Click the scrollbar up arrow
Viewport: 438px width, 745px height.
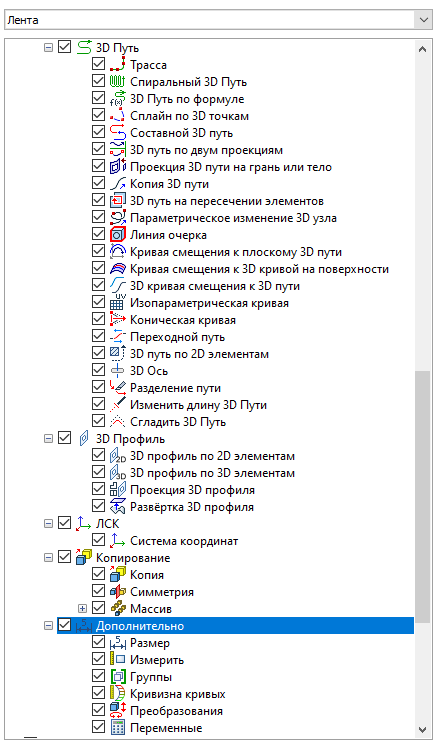(422, 48)
